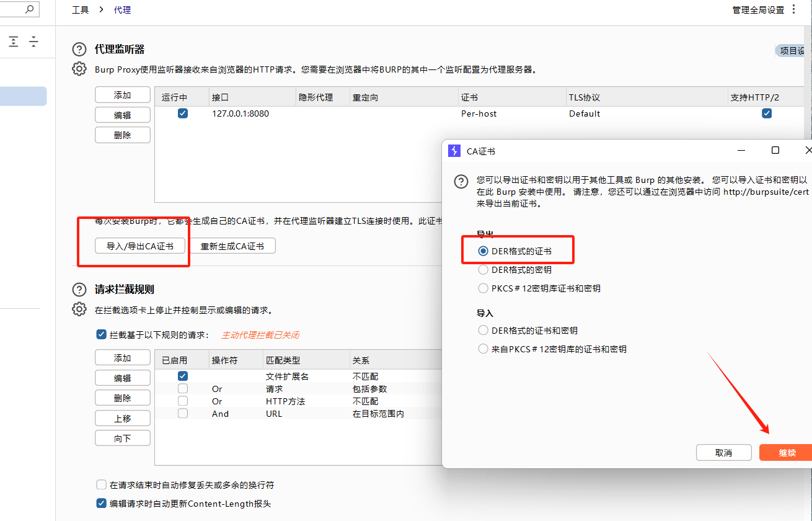Screen dimensions: 812x521
Task: Click the 代理 breadcrumb item
Action: click(123, 10)
